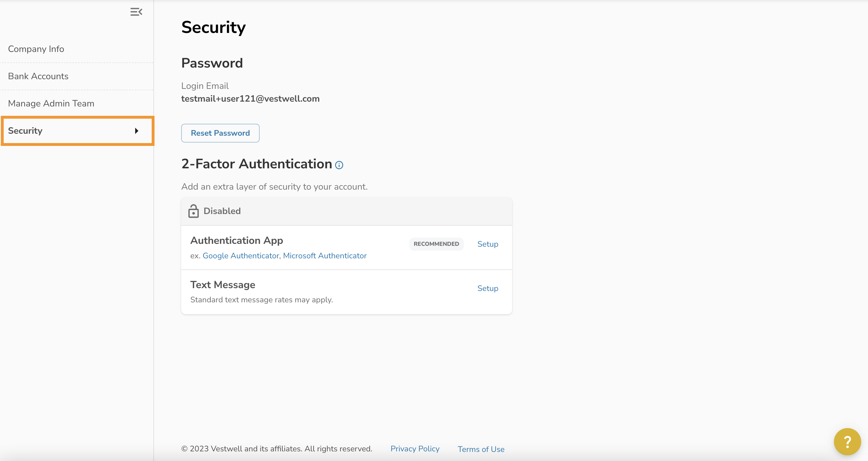Click the RECOMMENDED badge
Image resolution: width=868 pixels, height=461 pixels.
pos(436,244)
